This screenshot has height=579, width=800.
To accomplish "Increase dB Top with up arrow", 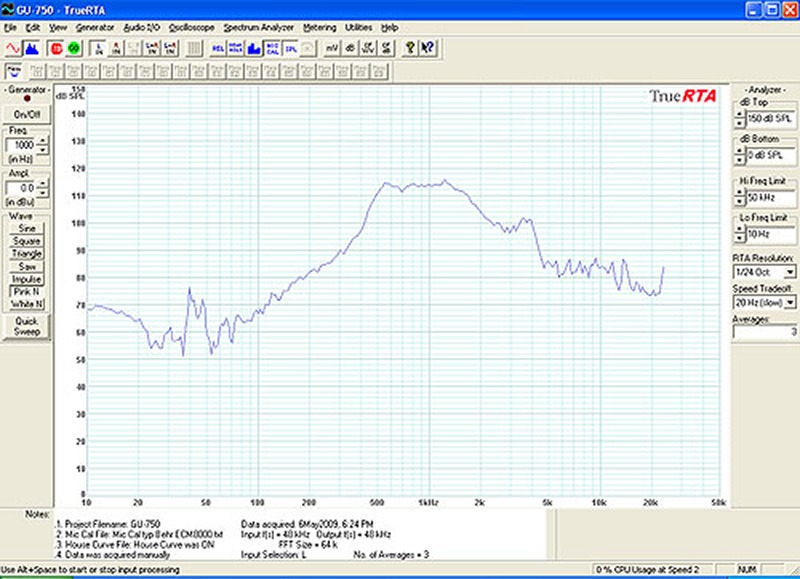I will pyautogui.click(x=740, y=115).
